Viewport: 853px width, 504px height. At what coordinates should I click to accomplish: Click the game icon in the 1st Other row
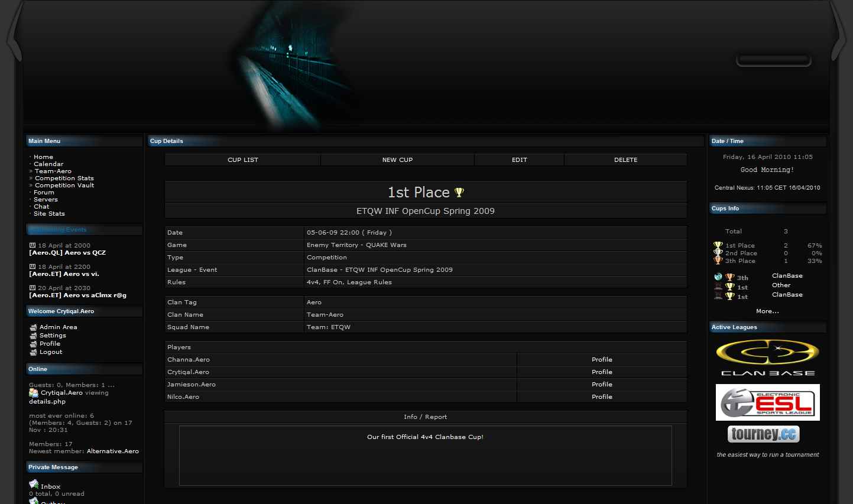click(x=718, y=287)
